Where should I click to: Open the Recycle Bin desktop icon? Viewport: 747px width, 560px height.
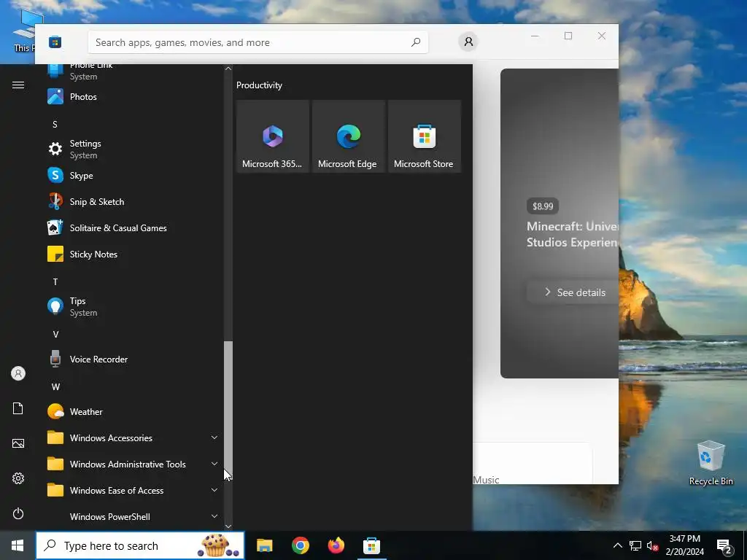[x=711, y=463]
